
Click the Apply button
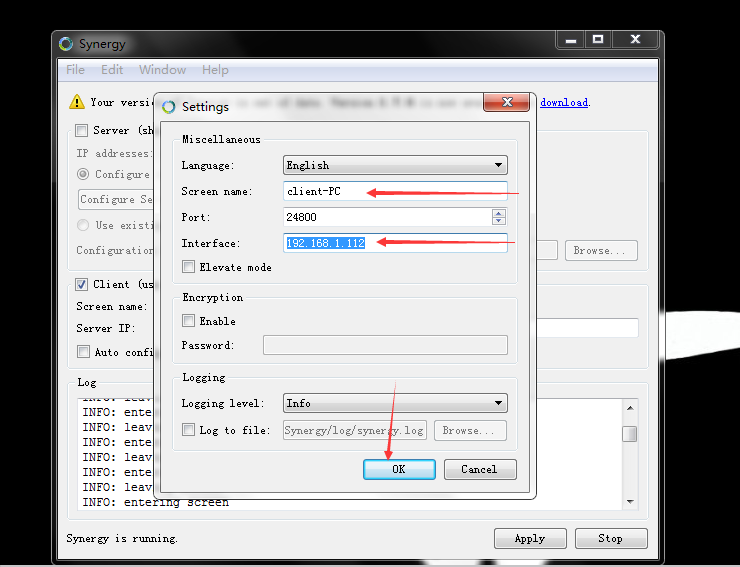click(530, 538)
